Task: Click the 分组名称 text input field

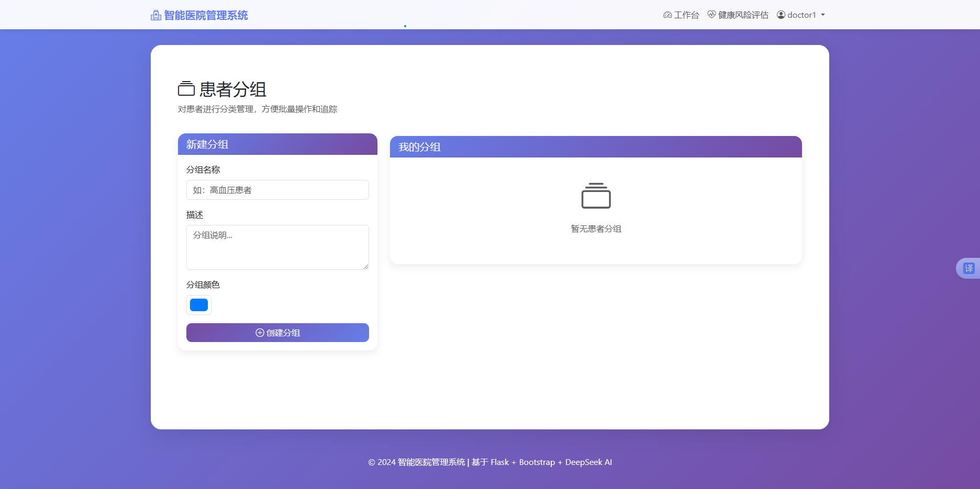Action: pos(277,190)
